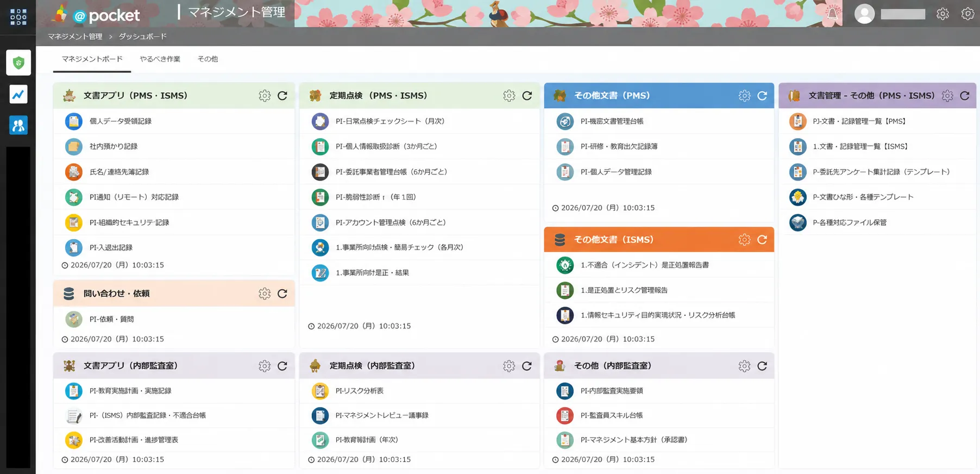Click the P-各種対応ファイル保管 app icon
The image size is (980, 474).
pyautogui.click(x=797, y=222)
